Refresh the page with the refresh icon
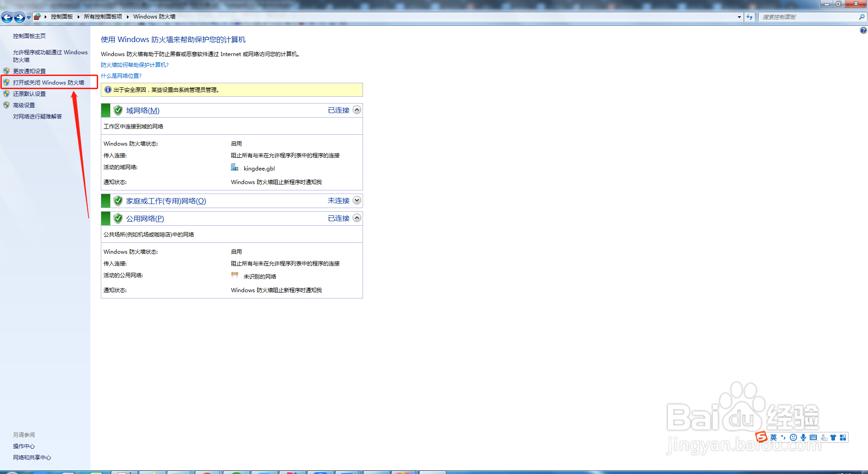This screenshot has width=868, height=474. click(750, 17)
